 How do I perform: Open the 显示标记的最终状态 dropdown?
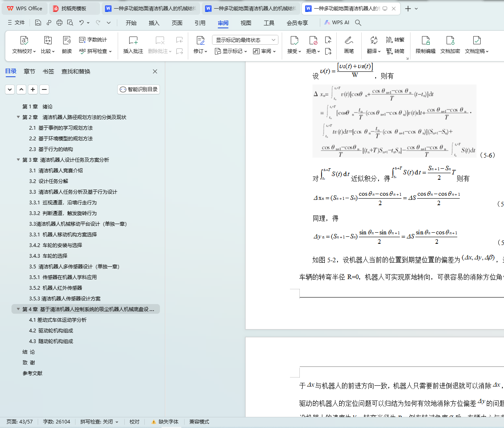[x=245, y=40]
